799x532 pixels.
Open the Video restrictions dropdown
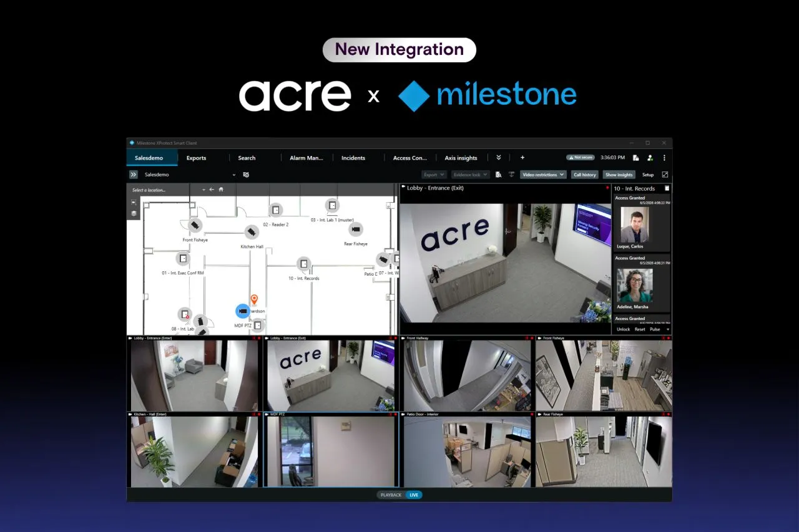543,175
